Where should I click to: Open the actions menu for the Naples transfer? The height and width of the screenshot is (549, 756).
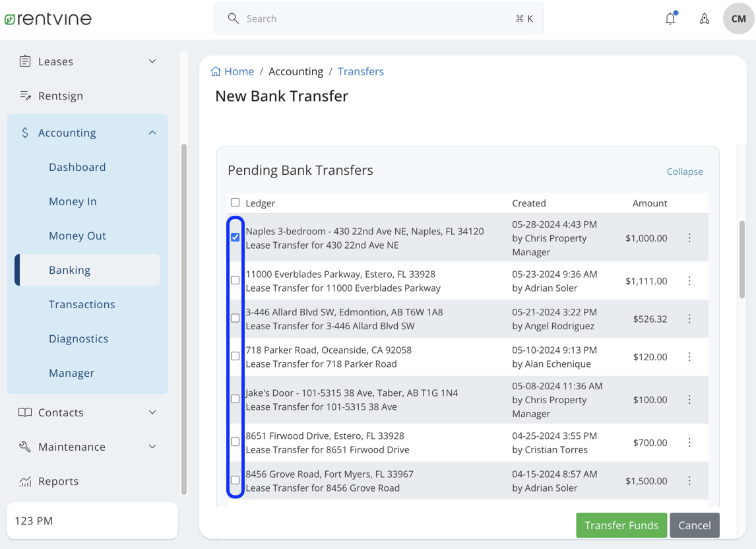(x=689, y=238)
